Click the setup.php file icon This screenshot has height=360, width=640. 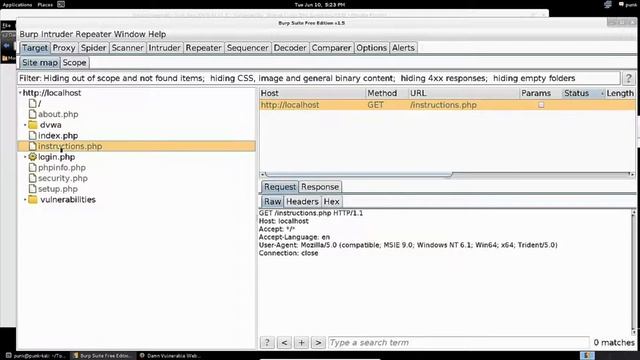click(x=32, y=189)
